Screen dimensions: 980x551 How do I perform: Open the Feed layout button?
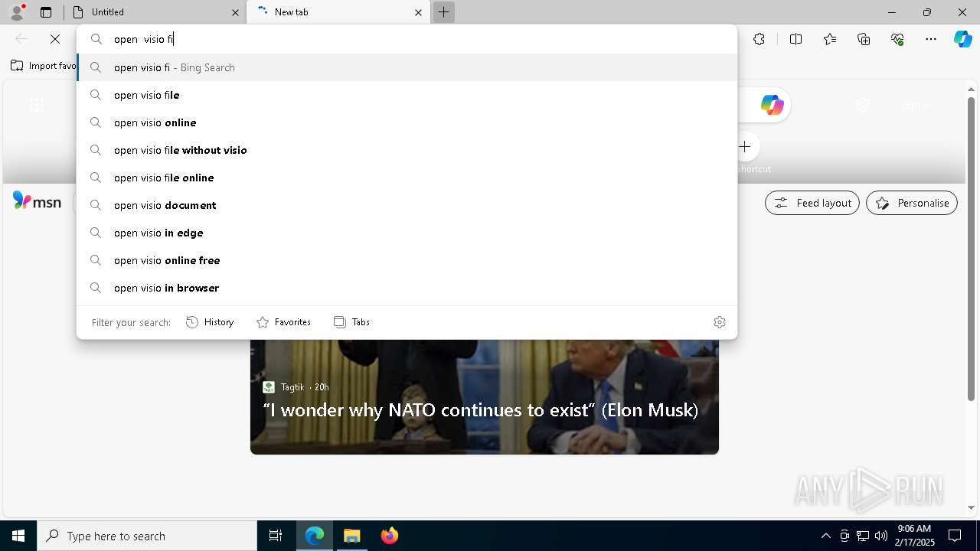point(812,203)
